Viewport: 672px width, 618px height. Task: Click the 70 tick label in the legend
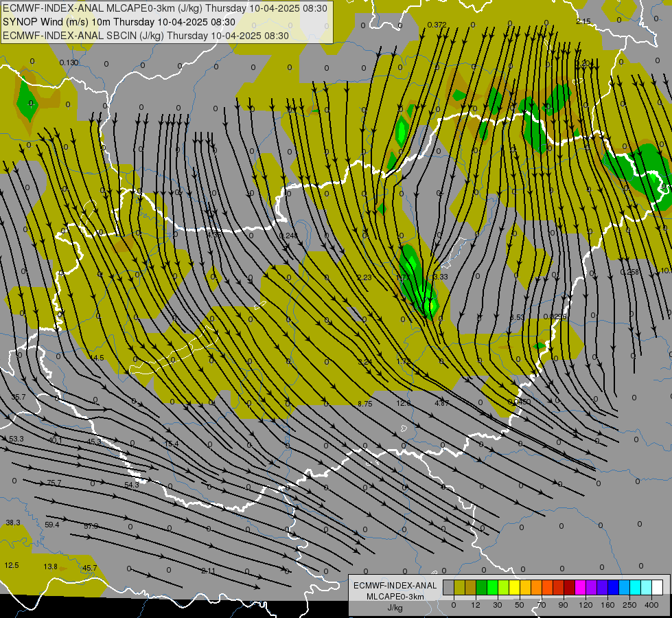[x=542, y=605]
